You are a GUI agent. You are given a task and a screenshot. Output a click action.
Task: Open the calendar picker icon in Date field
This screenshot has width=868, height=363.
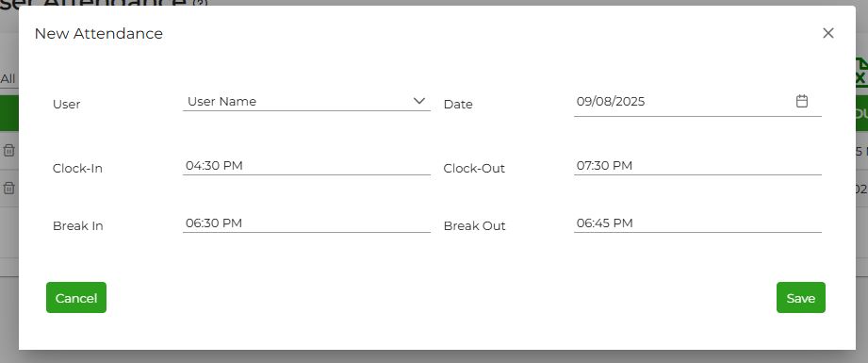click(x=802, y=101)
